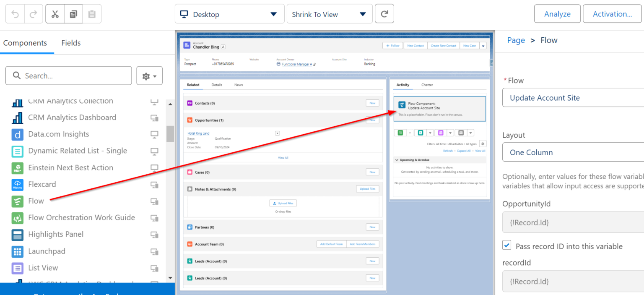Select the Launchpad component icon
Viewport: 644px width, 295px height.
click(17, 251)
